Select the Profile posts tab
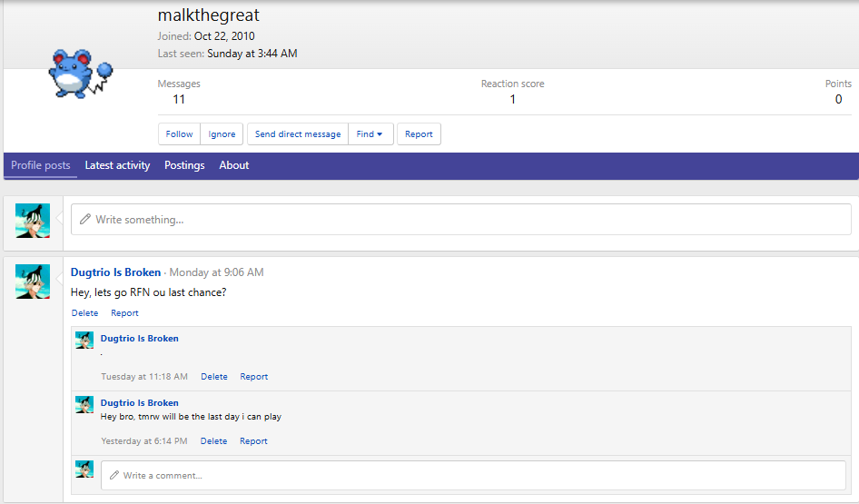Viewport: 859px width, 504px height. (x=41, y=165)
